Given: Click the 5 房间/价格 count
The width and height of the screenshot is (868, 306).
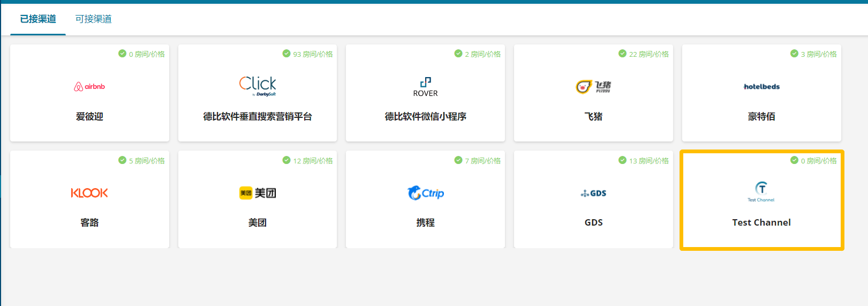Looking at the screenshot, I should pos(147,161).
